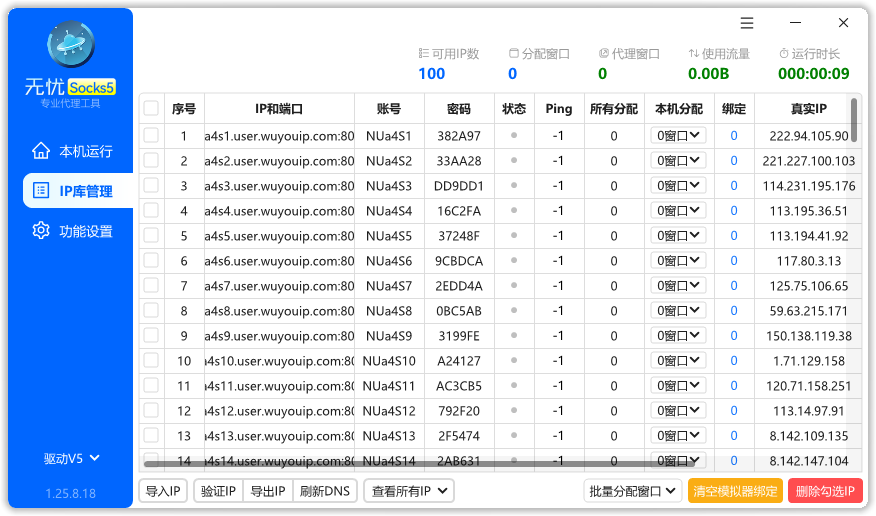Image resolution: width=876 pixels, height=516 pixels.
Task: Open row 1 本机分配 window selector
Action: (678, 136)
